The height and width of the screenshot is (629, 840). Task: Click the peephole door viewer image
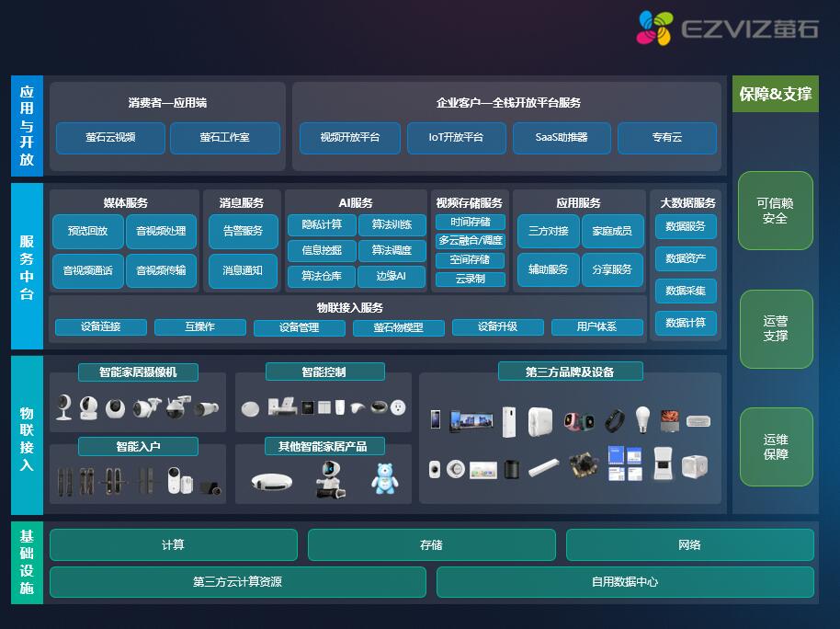211,486
